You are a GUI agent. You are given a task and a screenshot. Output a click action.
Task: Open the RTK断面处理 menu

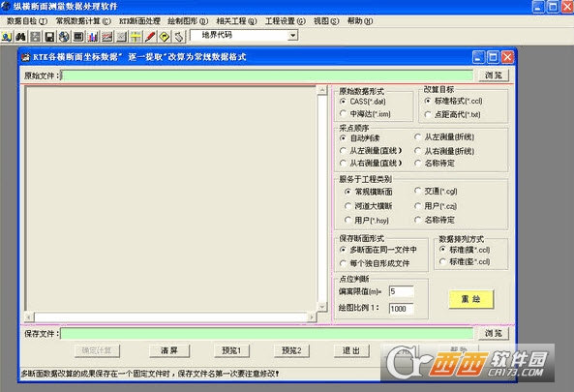tap(139, 21)
